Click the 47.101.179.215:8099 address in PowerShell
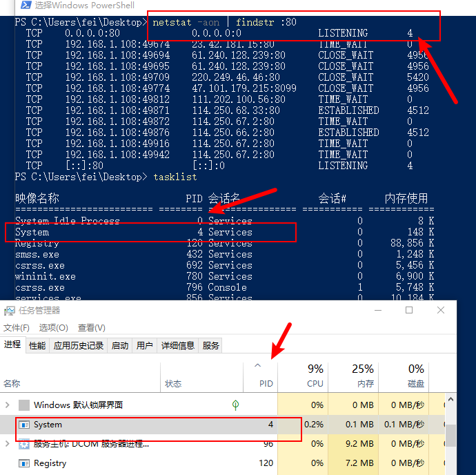This screenshot has height=475, width=476. pos(244,88)
